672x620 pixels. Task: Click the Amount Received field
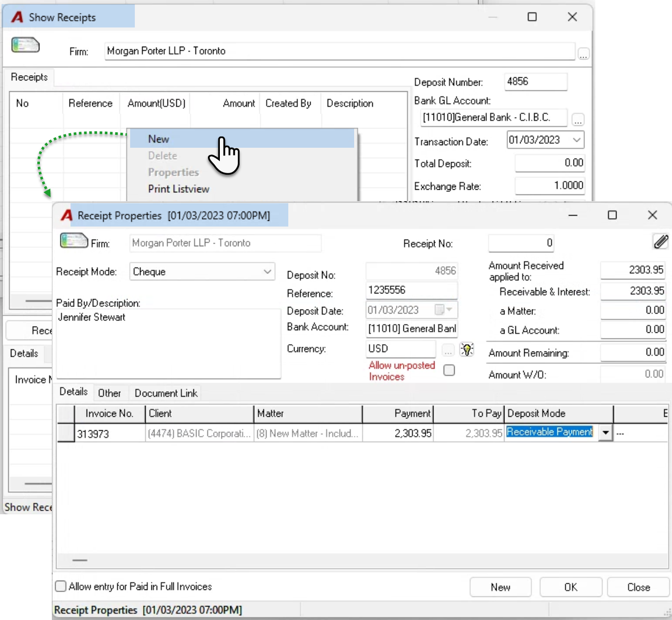(x=633, y=270)
